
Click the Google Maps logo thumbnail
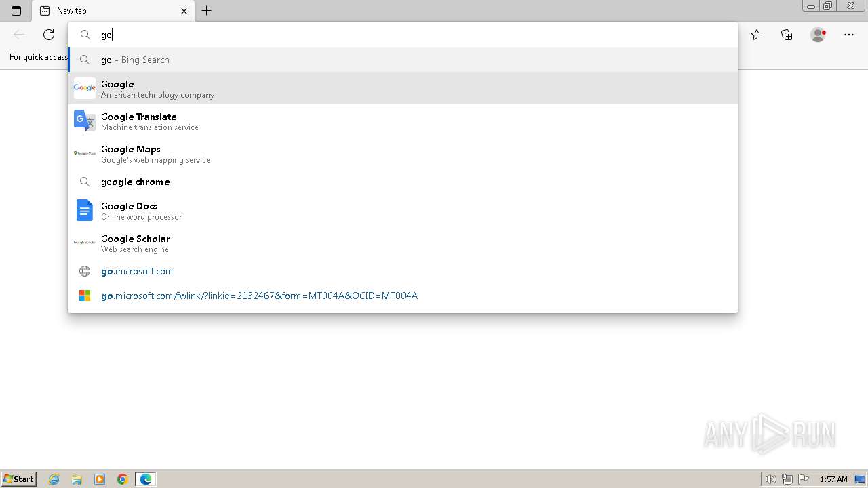pos(85,153)
